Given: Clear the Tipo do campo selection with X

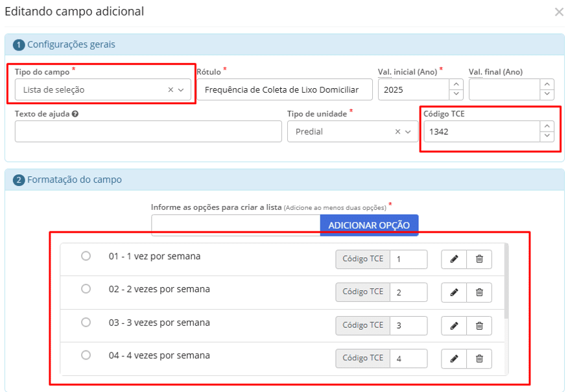Looking at the screenshot, I should point(171,90).
